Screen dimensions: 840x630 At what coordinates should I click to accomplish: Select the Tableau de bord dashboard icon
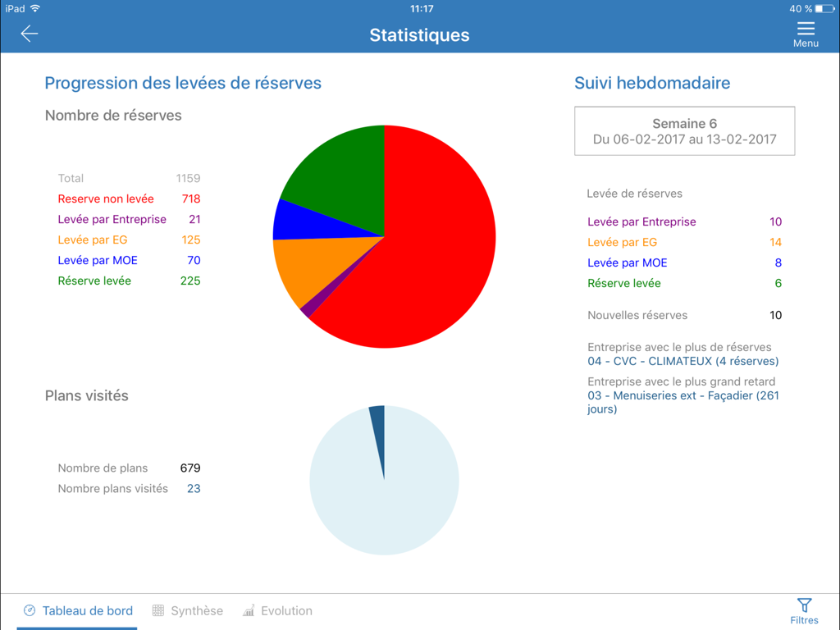click(x=30, y=610)
